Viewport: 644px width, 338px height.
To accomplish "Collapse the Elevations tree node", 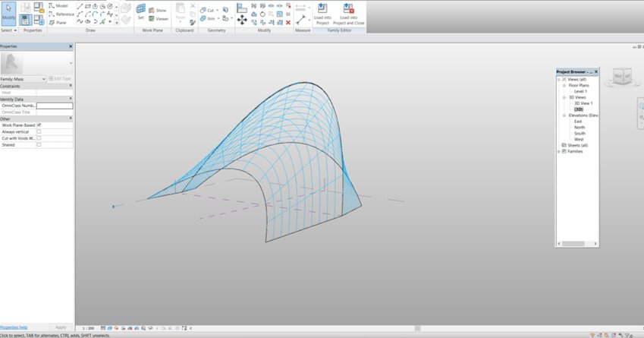I will 564,115.
